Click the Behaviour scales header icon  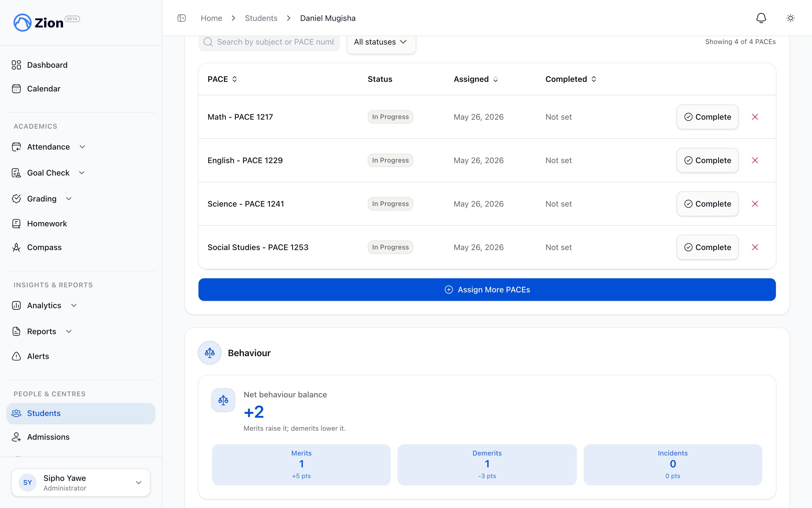(x=210, y=353)
